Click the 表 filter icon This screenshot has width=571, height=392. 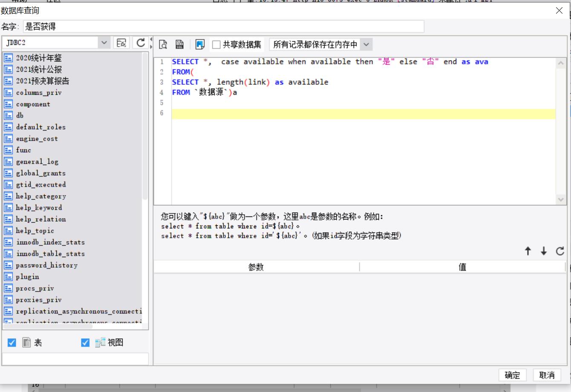pos(26,343)
